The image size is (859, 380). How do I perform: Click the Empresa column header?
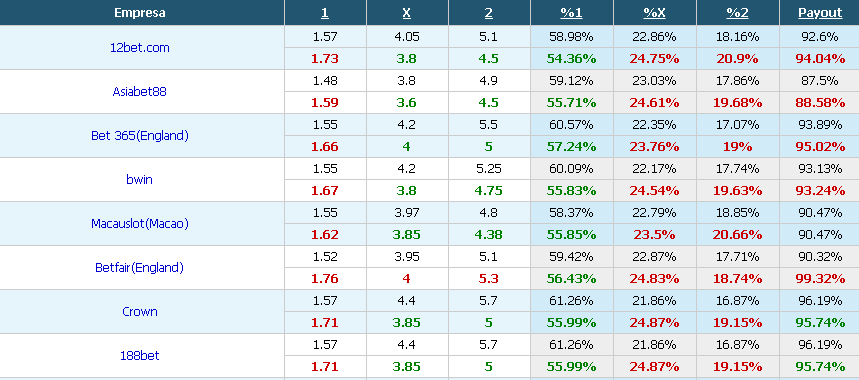point(140,13)
